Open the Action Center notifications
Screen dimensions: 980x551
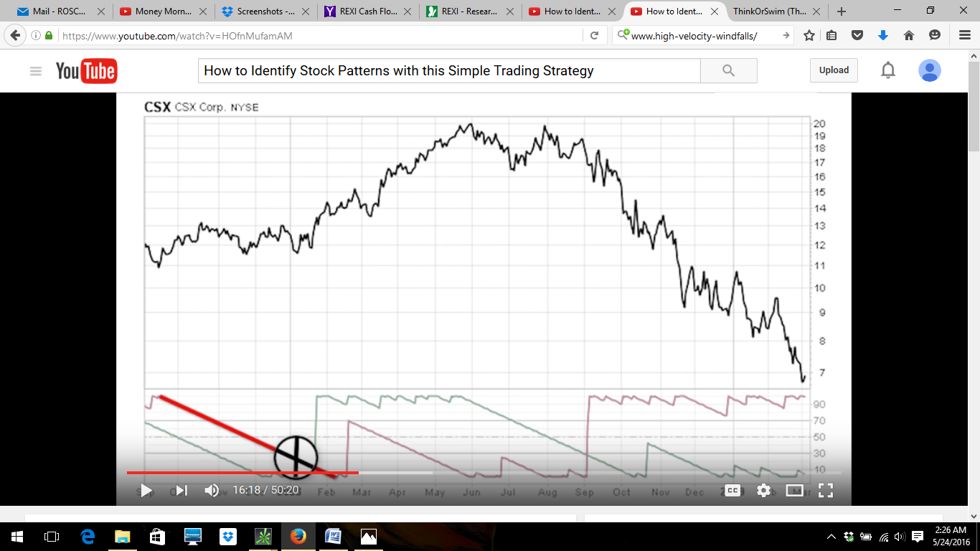[918, 537]
